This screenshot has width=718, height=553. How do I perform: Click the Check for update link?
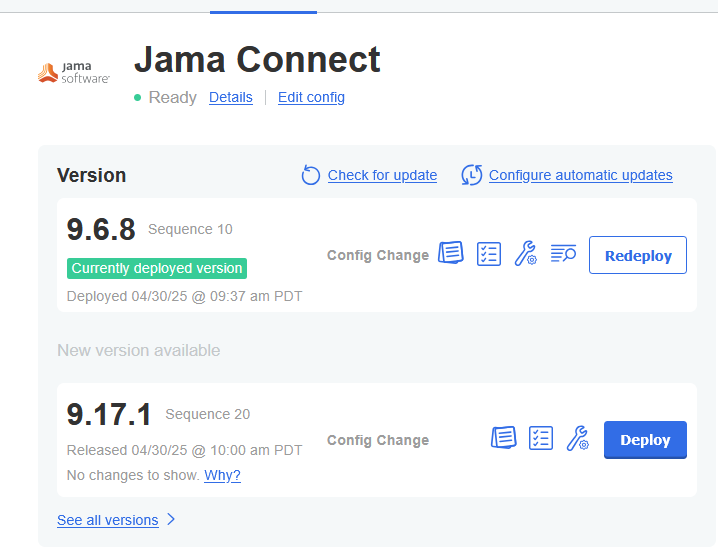point(382,175)
